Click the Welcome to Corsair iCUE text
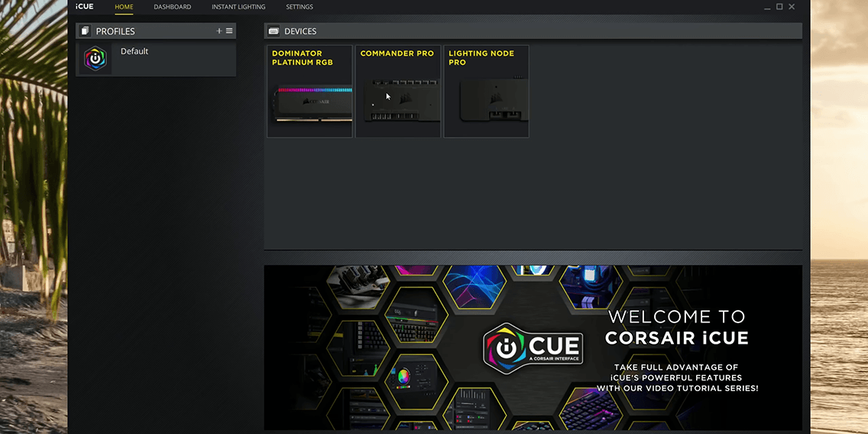Image resolution: width=868 pixels, height=434 pixels. [676, 327]
